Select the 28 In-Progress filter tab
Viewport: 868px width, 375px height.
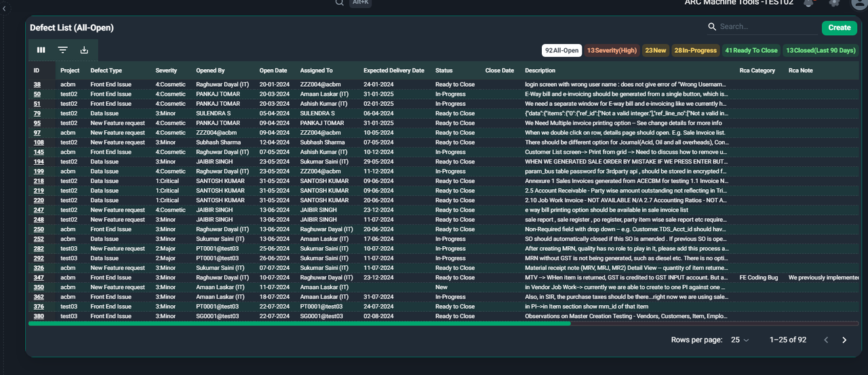coord(696,50)
